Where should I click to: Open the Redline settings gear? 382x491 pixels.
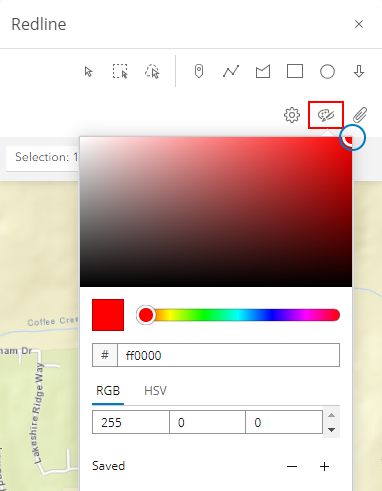[292, 115]
